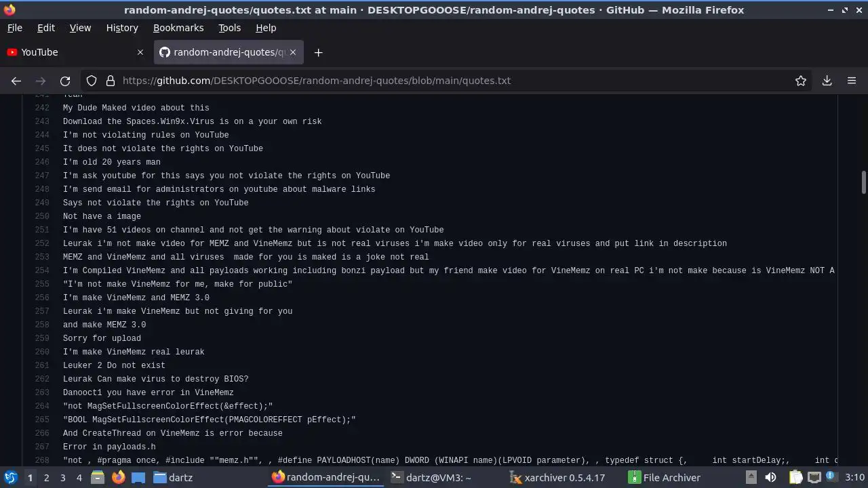The width and height of the screenshot is (868, 488).
Task: Click text "Danooct1 you have error in VineMemz"
Action: point(149,392)
